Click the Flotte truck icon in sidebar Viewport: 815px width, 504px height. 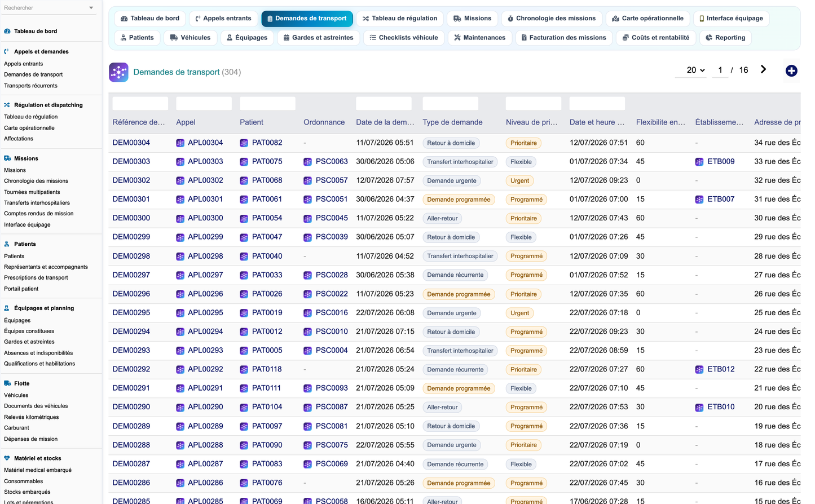click(7, 383)
